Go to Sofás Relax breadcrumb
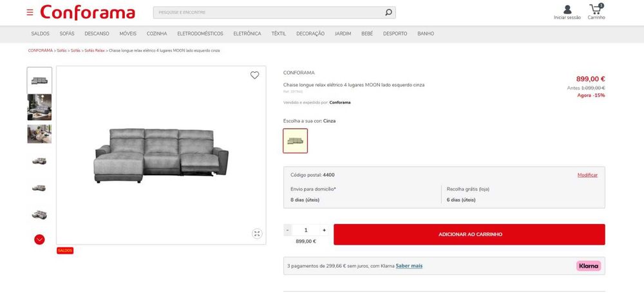The image size is (644, 298). pos(94,50)
